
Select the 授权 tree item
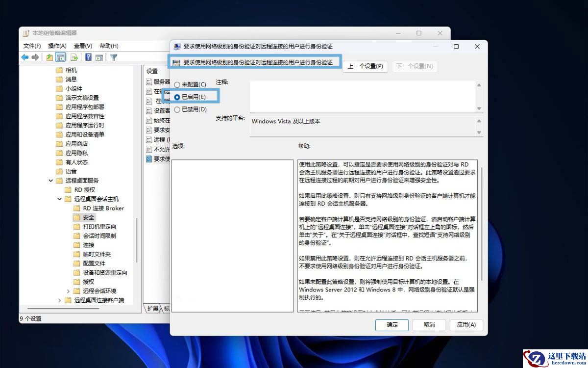[x=89, y=282]
